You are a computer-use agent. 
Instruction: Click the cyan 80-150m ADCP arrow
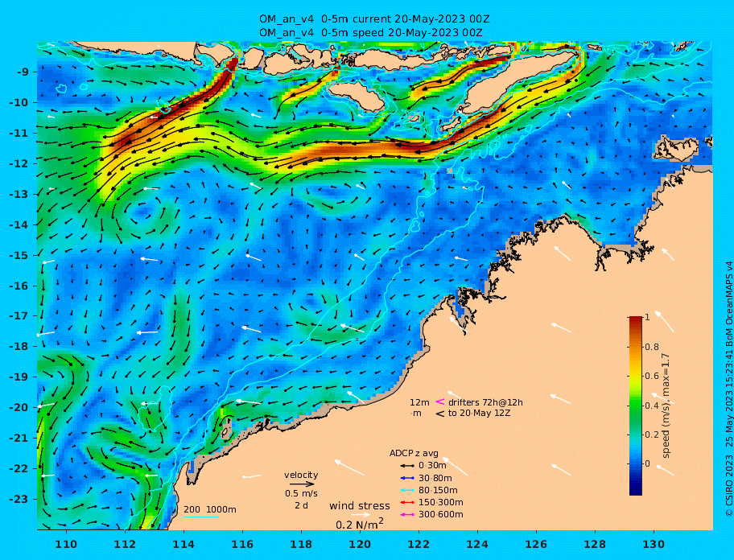(407, 490)
